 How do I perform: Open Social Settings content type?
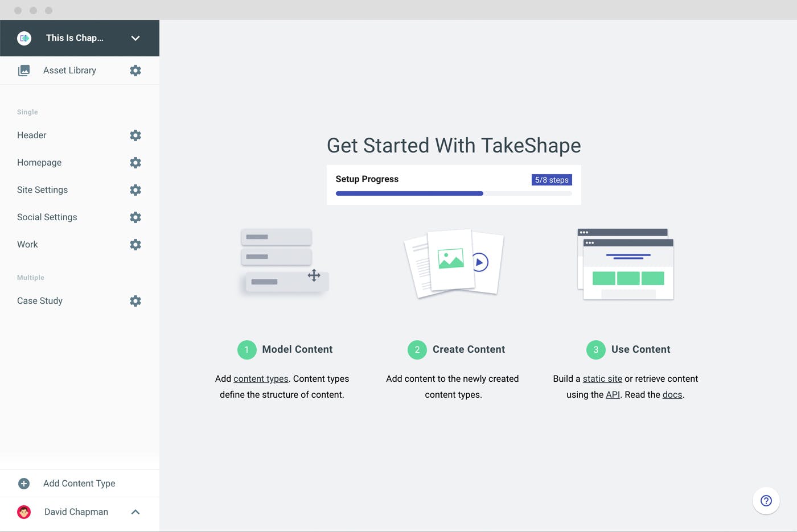pos(47,217)
